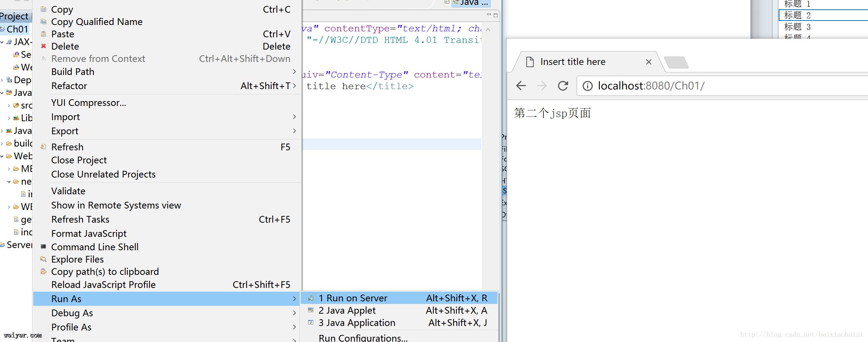This screenshot has width=868, height=342.
Task: Select Validate from context menu
Action: pyautogui.click(x=68, y=191)
